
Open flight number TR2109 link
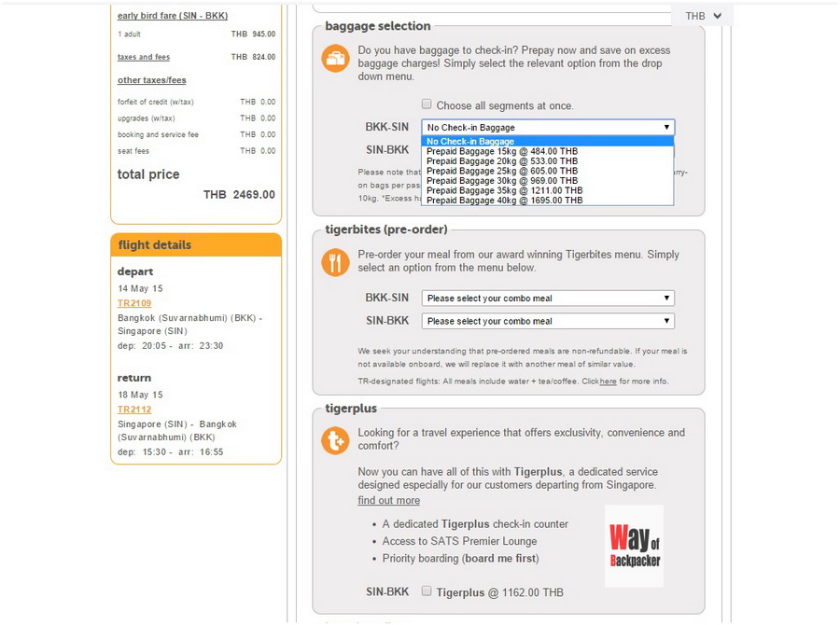(x=134, y=303)
